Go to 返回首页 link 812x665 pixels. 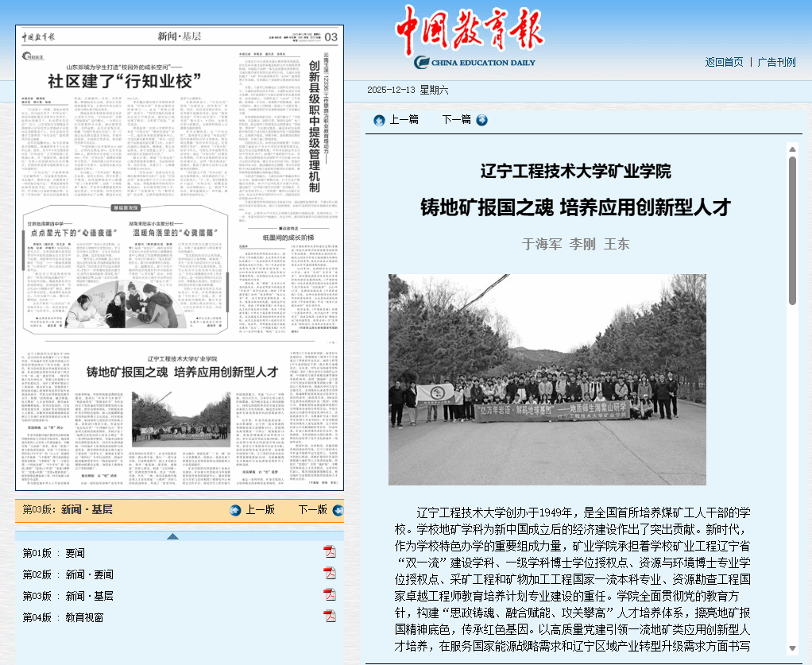[x=724, y=62]
